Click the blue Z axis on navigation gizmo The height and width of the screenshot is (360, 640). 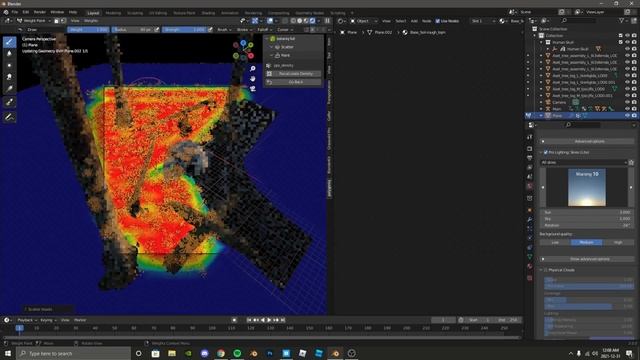click(243, 42)
